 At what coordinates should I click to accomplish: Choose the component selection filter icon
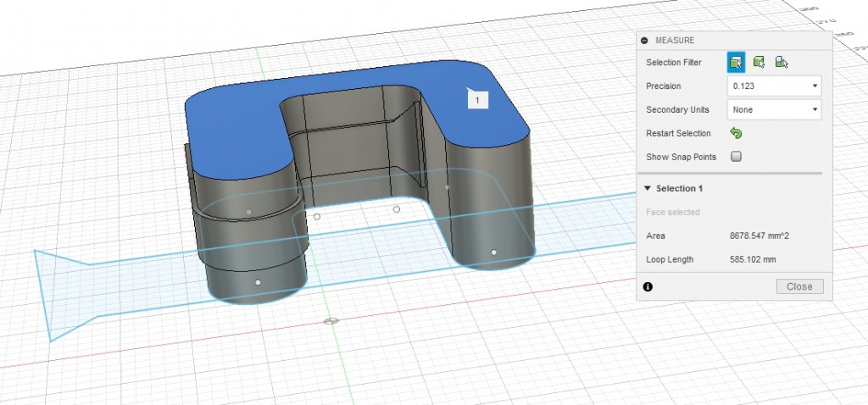782,62
